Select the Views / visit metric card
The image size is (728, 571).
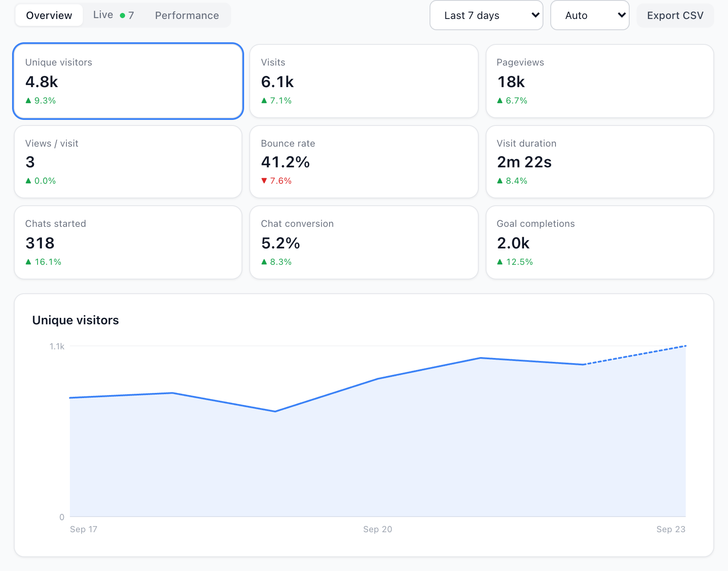point(128,162)
